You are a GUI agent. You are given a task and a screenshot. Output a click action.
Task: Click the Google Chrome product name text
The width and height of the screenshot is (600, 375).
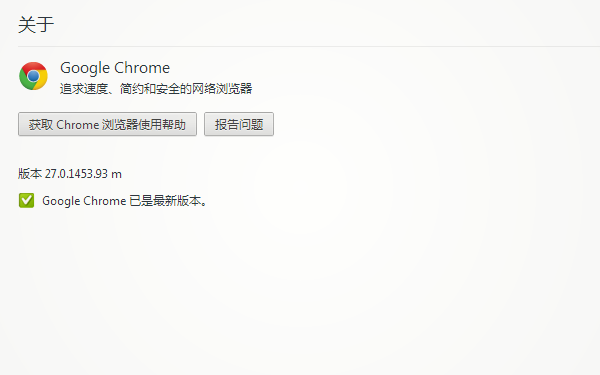[115, 68]
